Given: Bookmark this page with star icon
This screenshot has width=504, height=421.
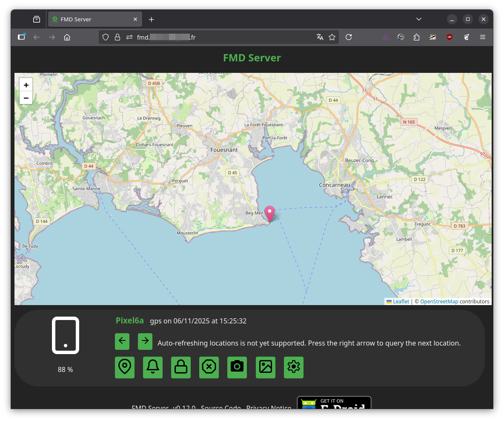Looking at the screenshot, I should [332, 37].
